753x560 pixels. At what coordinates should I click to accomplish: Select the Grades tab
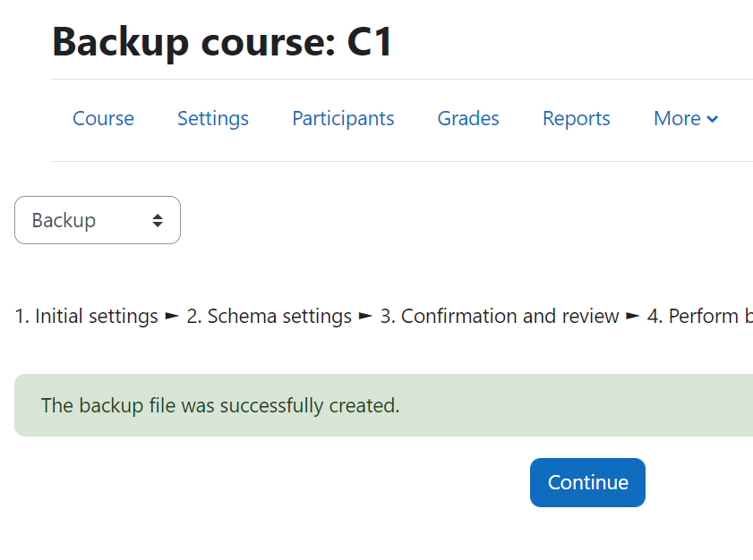(x=468, y=118)
